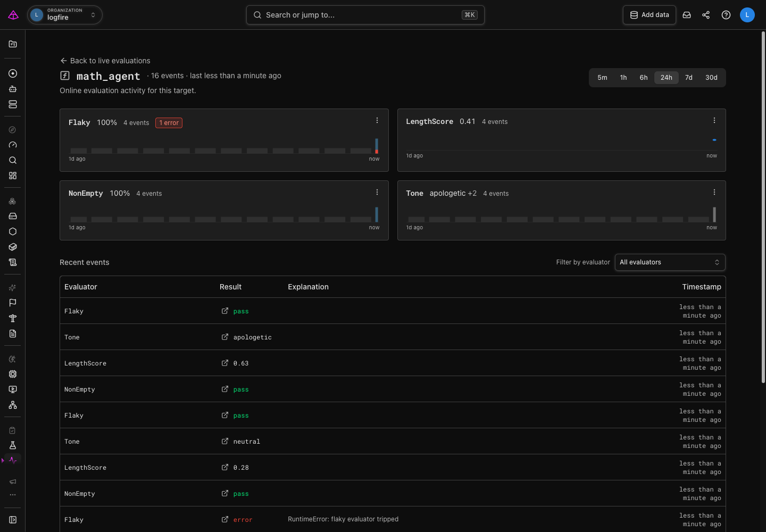
Task: Open the help question mark icon
Action: click(x=726, y=15)
